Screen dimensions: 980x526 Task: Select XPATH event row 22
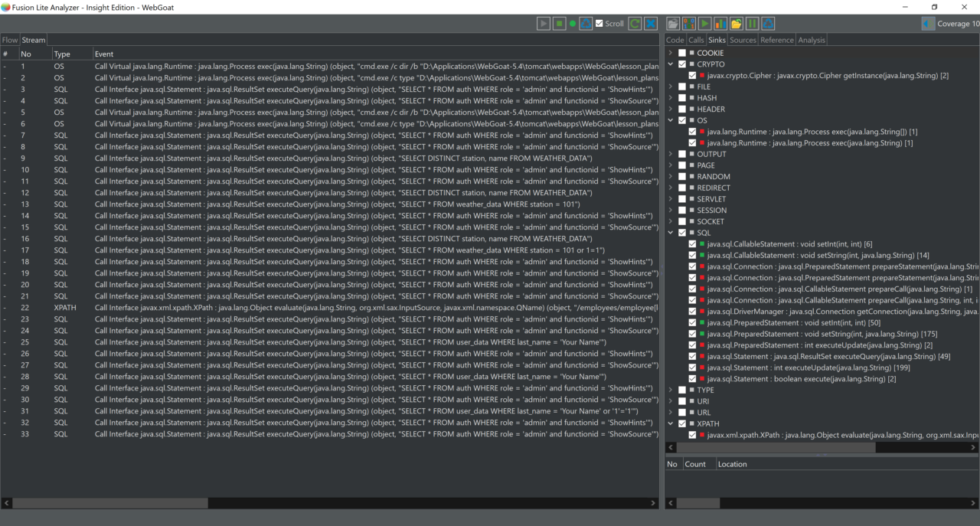[x=306, y=308]
